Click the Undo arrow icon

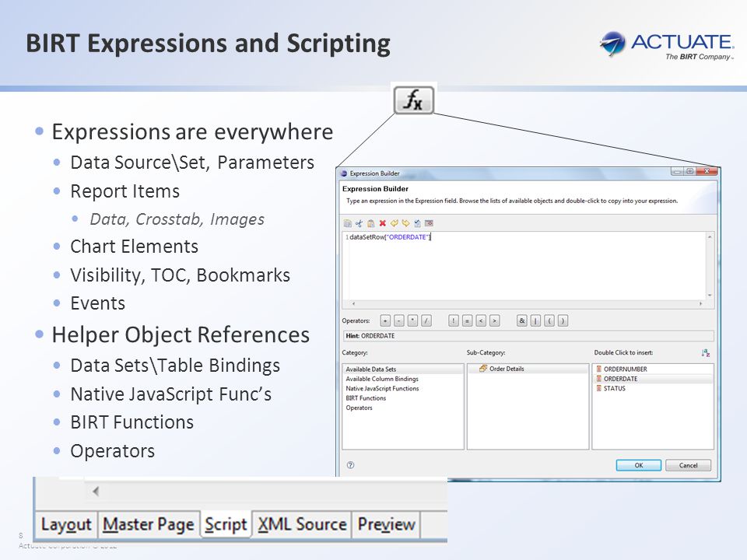point(394,223)
